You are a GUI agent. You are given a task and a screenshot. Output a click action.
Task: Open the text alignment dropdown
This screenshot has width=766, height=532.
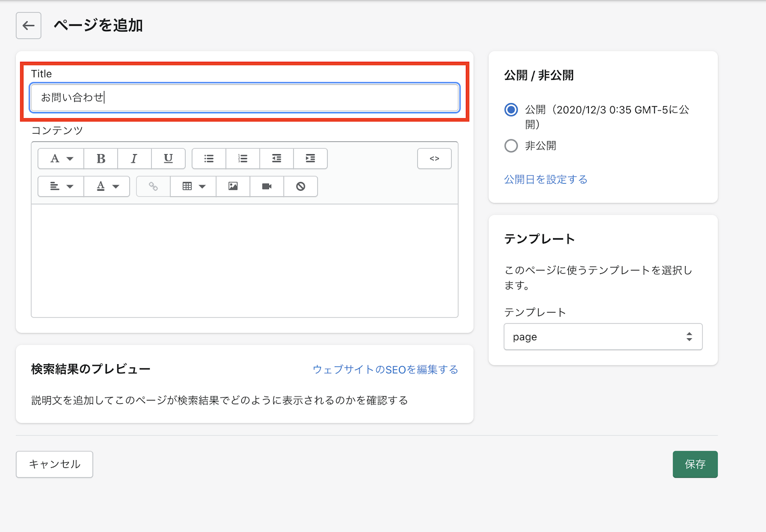point(61,187)
